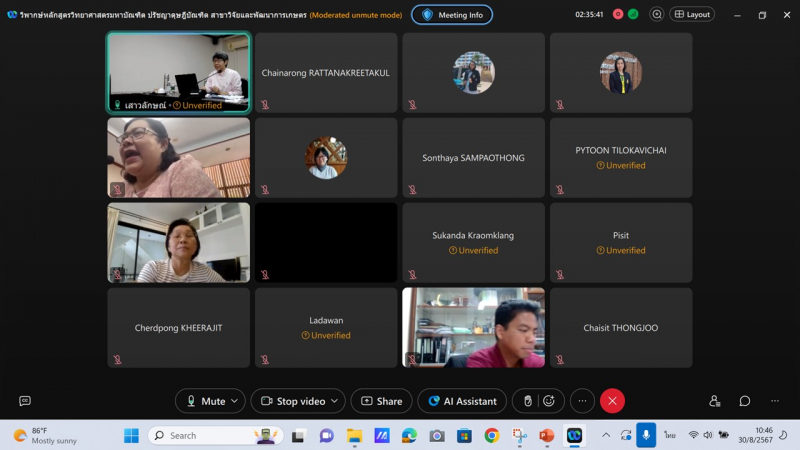Open the More options ellipsis menu

582,401
